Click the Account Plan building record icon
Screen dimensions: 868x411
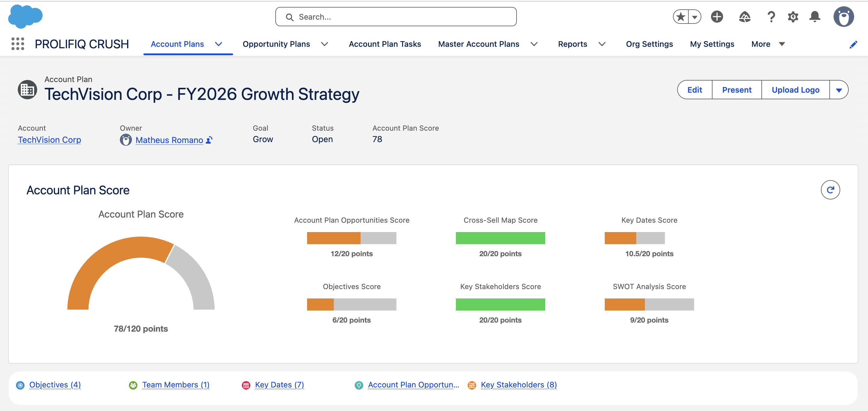point(27,90)
